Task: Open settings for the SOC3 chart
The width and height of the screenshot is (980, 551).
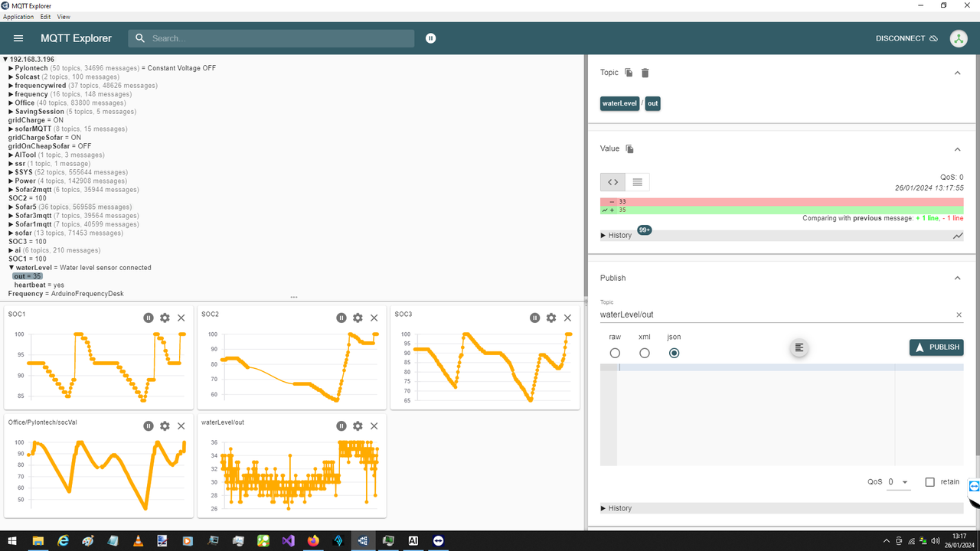Action: 551,318
